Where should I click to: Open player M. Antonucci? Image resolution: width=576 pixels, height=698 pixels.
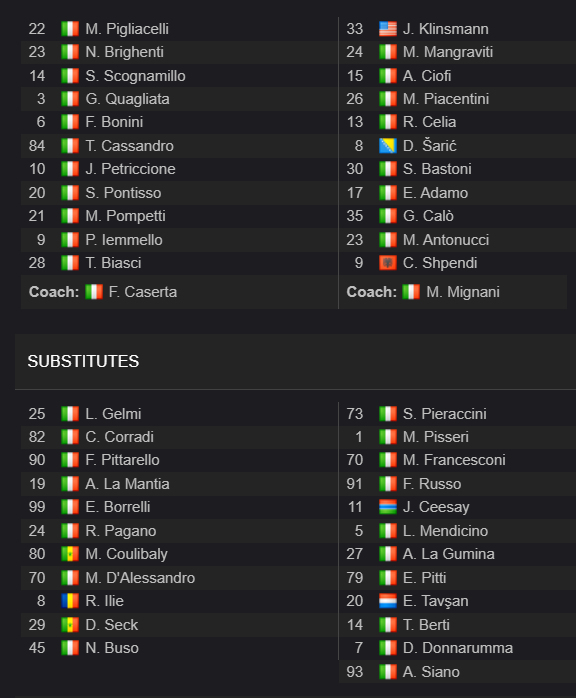pyautogui.click(x=446, y=240)
